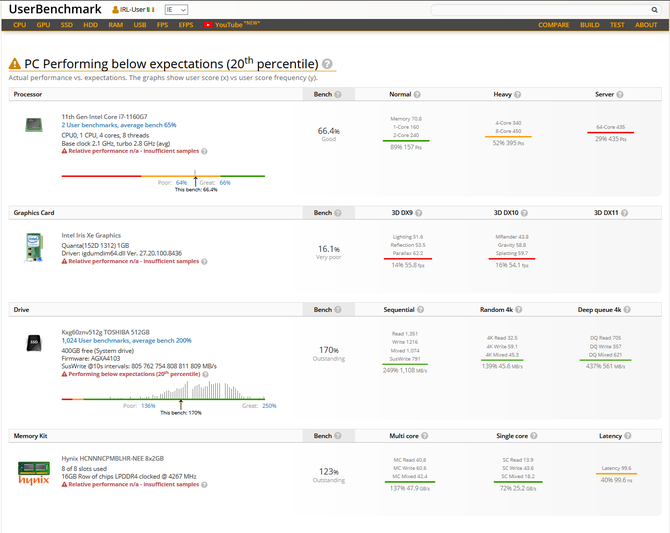
Task: Open the USB menu item
Action: [x=140, y=25]
